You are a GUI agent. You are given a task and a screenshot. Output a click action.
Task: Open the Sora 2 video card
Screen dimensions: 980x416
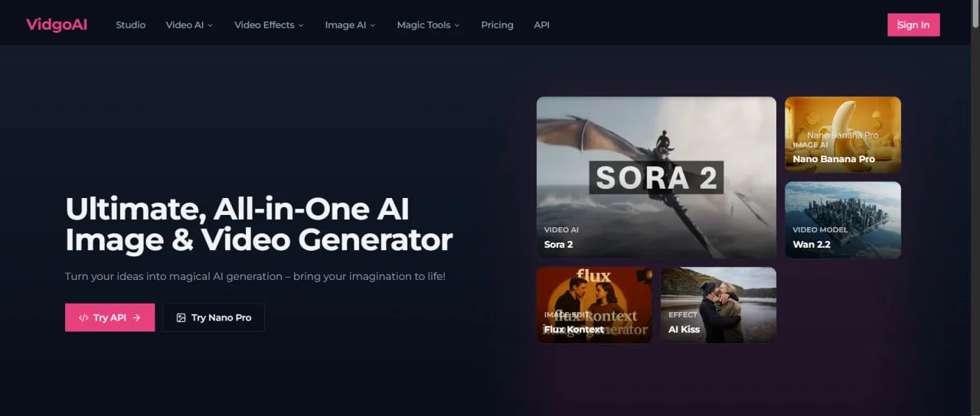click(x=656, y=177)
